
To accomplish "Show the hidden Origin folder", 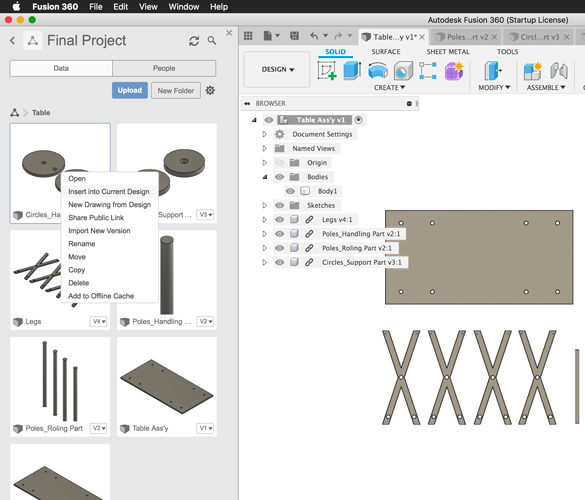I will click(279, 163).
